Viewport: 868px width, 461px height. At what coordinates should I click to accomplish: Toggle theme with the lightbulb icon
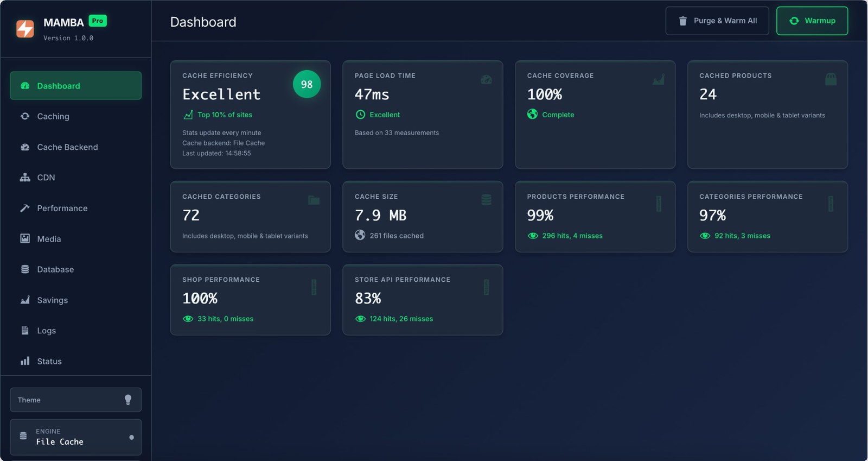tap(128, 400)
